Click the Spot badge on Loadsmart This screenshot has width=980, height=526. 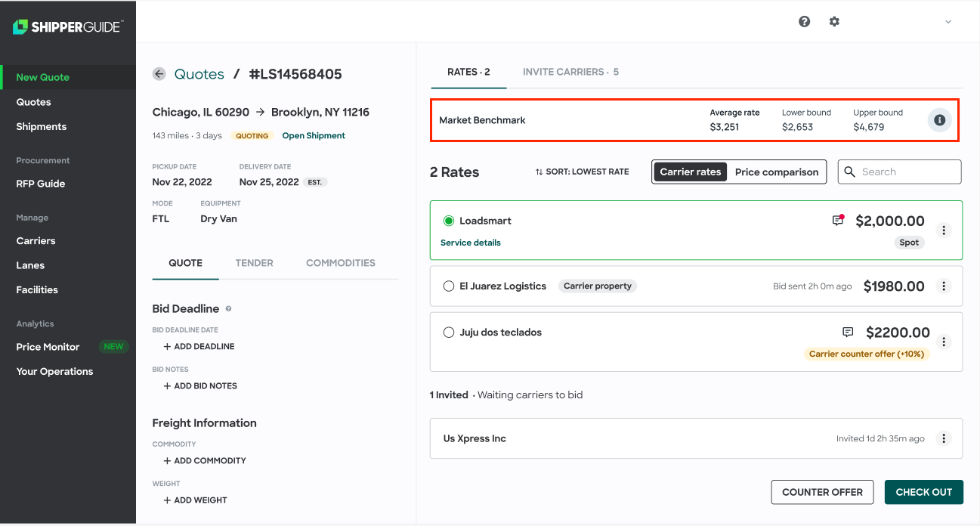(x=909, y=243)
